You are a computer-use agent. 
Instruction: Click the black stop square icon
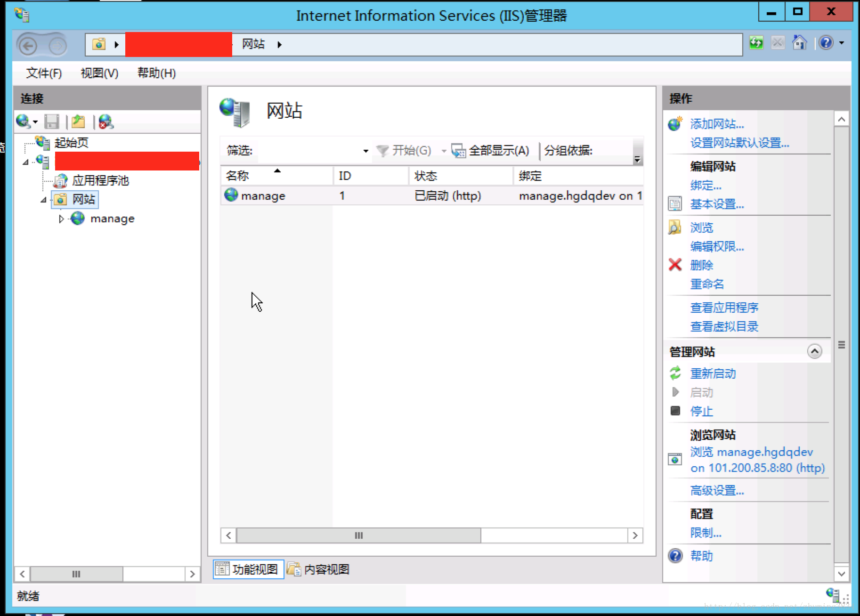pos(675,411)
